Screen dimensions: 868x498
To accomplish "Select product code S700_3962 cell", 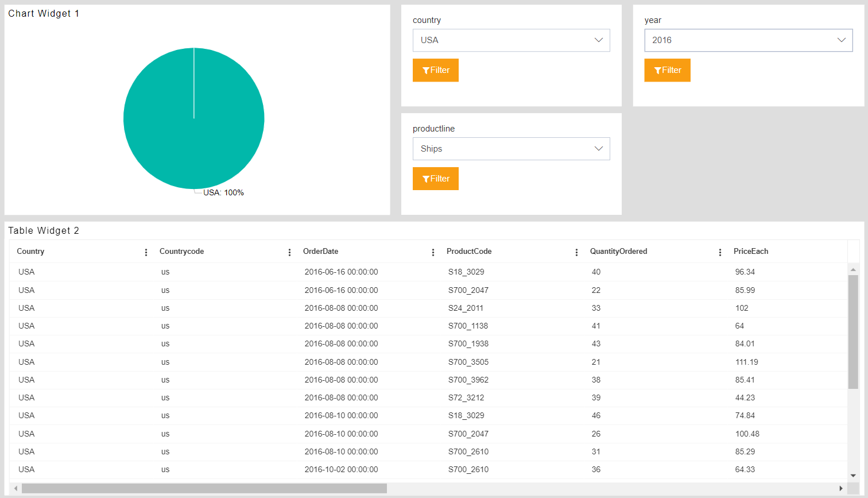I will point(468,380).
